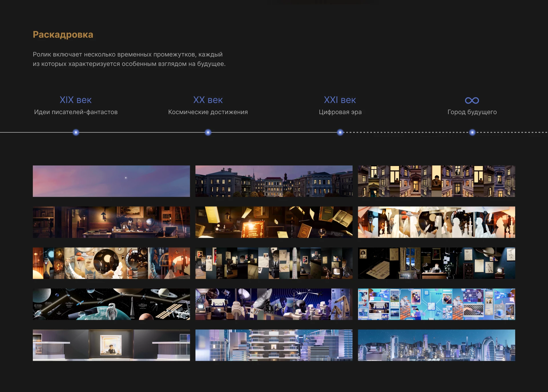The height and width of the screenshot is (392, 548).
Task: Open the old city skyline frame
Action: click(x=274, y=181)
